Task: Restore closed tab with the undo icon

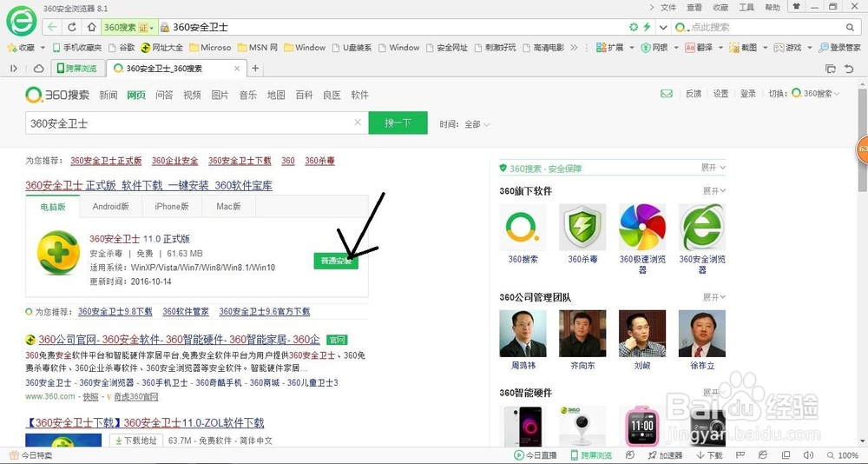Action: coord(849,69)
